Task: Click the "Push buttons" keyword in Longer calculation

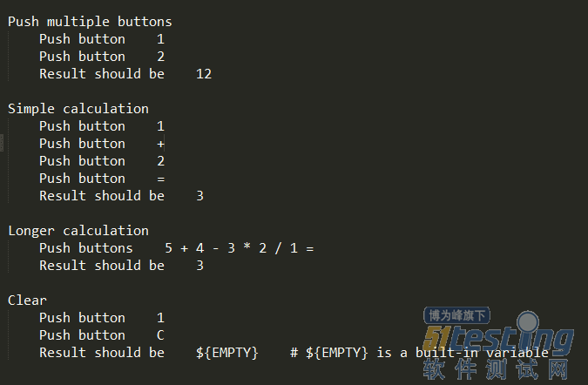Action: click(x=86, y=248)
